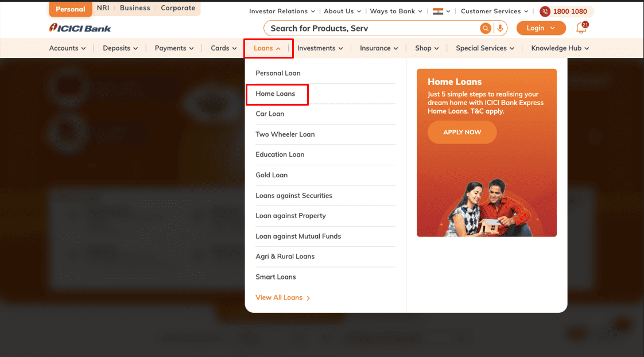Screen dimensions: 644x357
Task: Choose Education Loan from the menu
Action: [280, 154]
